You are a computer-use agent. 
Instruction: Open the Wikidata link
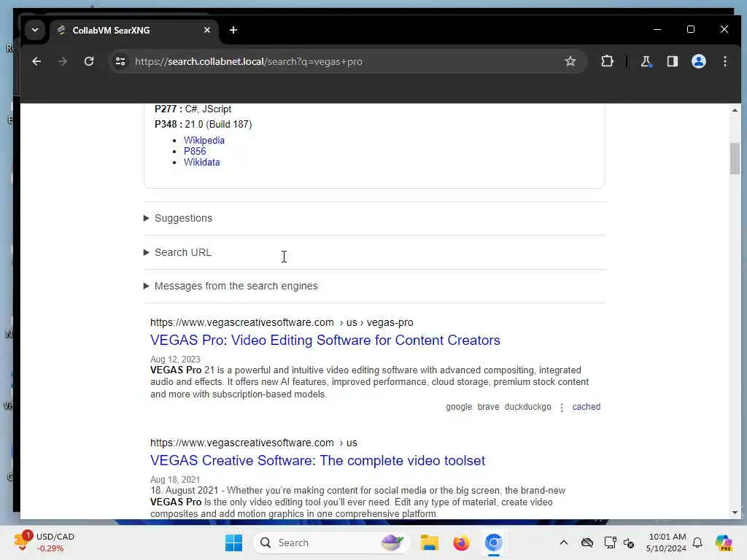(202, 163)
